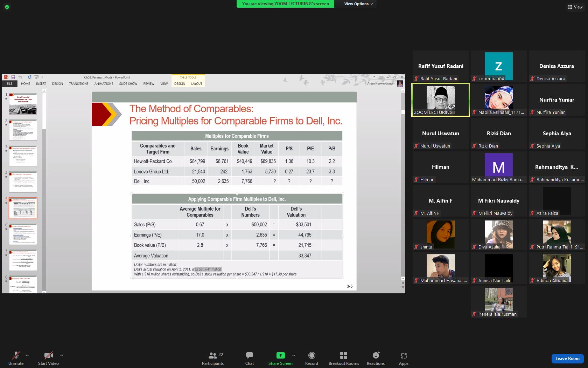
Task: Open the Participants panel
Action: pyautogui.click(x=213, y=359)
